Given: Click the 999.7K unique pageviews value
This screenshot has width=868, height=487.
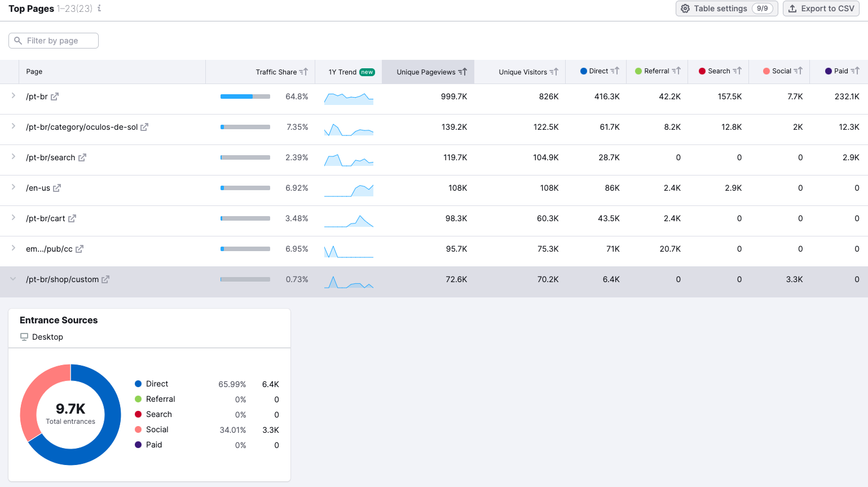Looking at the screenshot, I should [454, 96].
